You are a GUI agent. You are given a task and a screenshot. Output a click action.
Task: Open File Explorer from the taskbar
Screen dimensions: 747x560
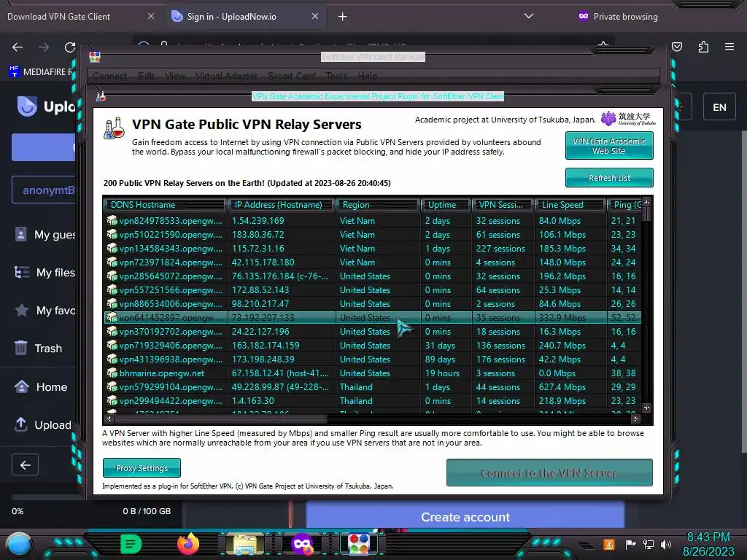coord(245,544)
